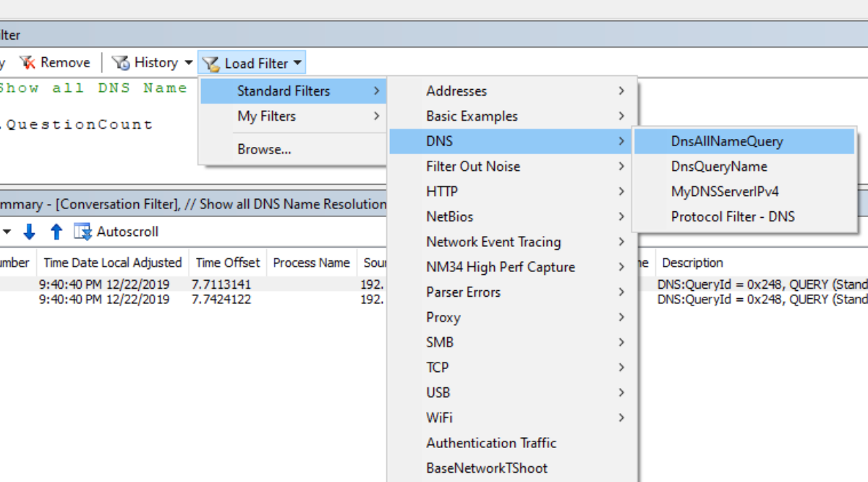
Task: Click the blue down arrow icon
Action: (29, 232)
